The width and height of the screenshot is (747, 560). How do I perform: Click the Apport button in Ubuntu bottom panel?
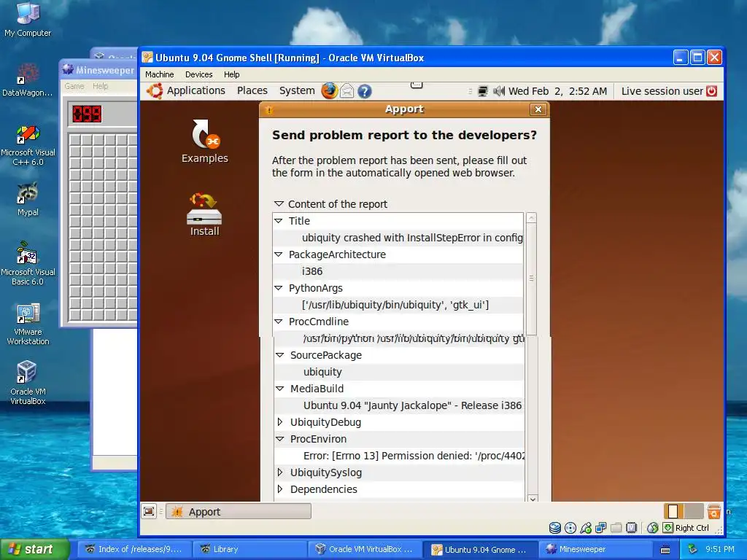point(239,511)
